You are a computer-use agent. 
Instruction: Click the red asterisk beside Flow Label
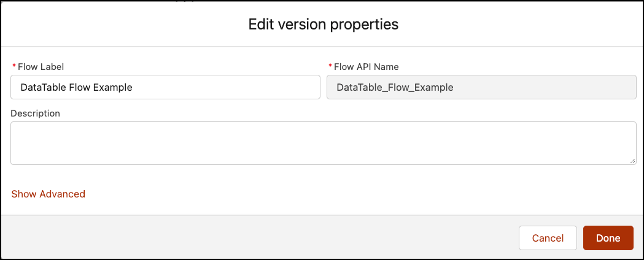pyautogui.click(x=14, y=67)
